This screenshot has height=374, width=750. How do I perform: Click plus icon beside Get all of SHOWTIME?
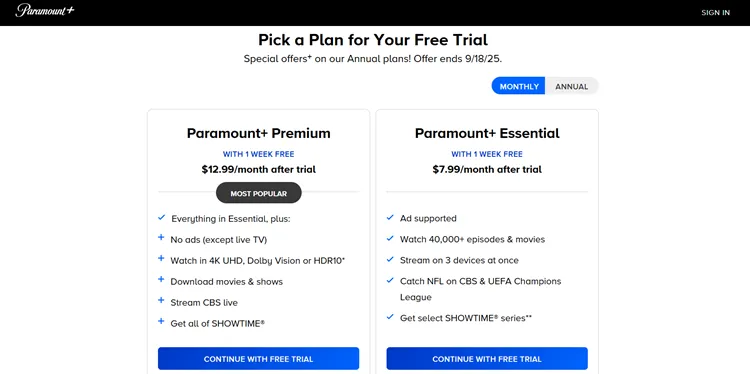[x=161, y=321]
